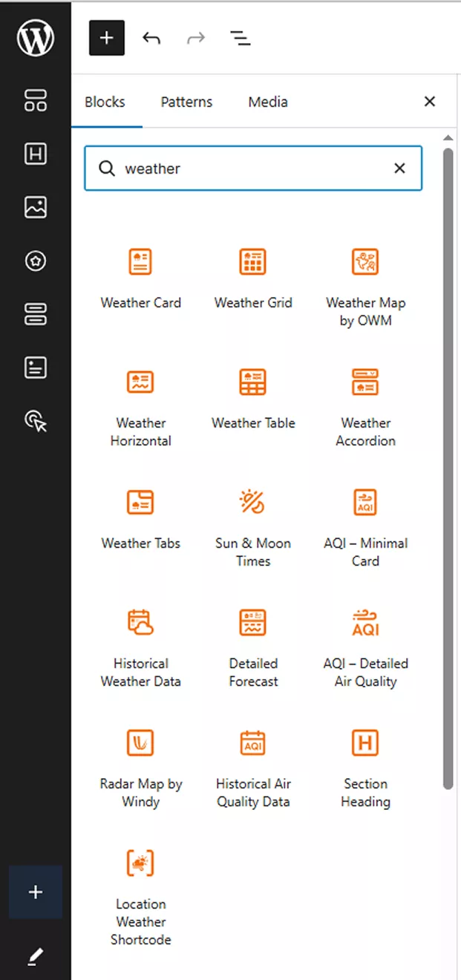Switch to the Patterns tab
The height and width of the screenshot is (980, 461).
(186, 102)
